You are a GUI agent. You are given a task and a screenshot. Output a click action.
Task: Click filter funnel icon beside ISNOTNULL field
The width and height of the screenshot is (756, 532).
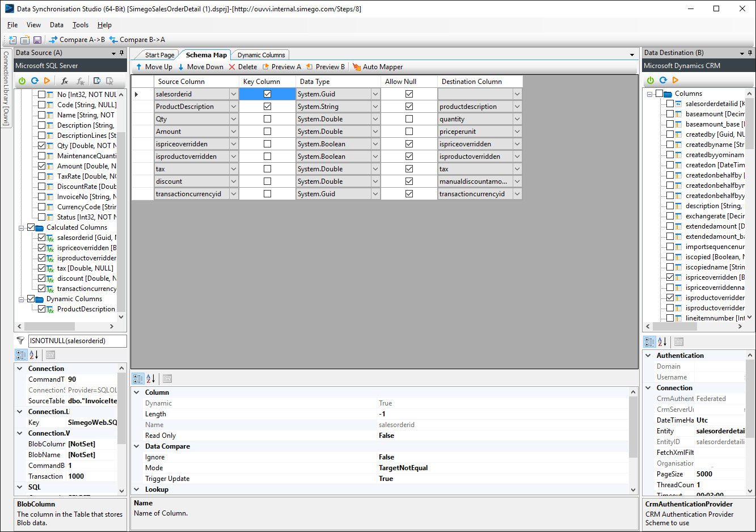(20, 341)
